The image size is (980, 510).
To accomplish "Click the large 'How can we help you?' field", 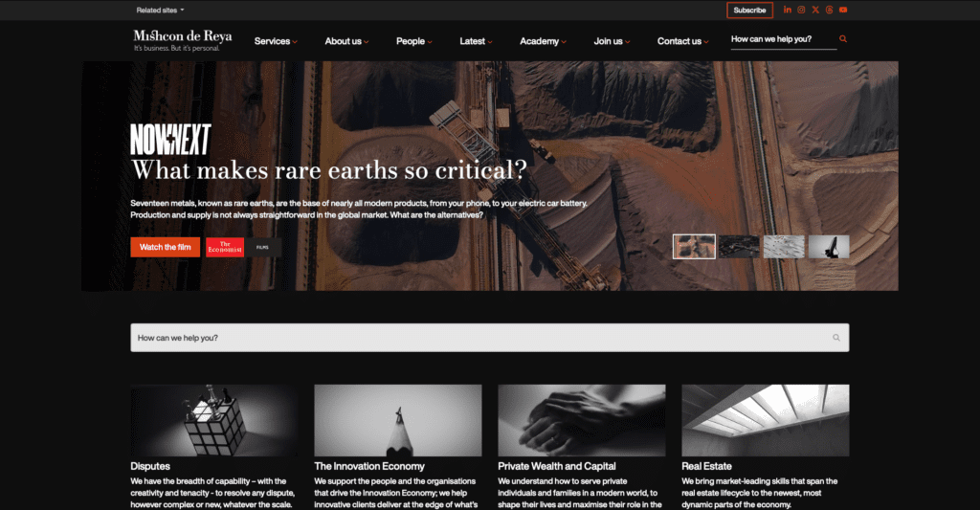I will coord(479,338).
